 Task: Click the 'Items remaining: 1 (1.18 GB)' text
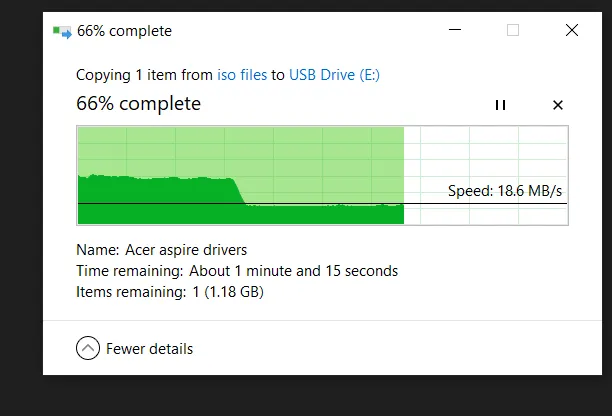170,292
